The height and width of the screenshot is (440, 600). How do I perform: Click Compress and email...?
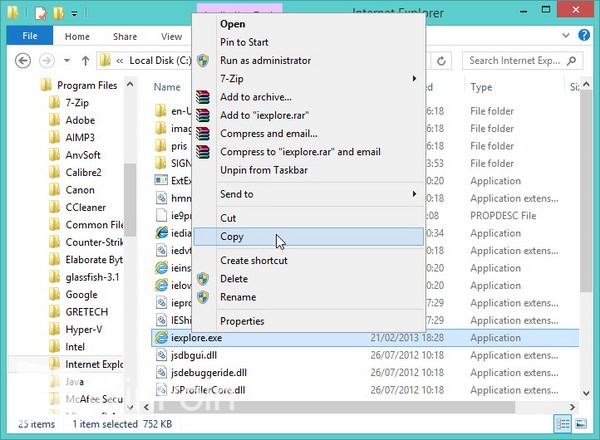coord(308,134)
